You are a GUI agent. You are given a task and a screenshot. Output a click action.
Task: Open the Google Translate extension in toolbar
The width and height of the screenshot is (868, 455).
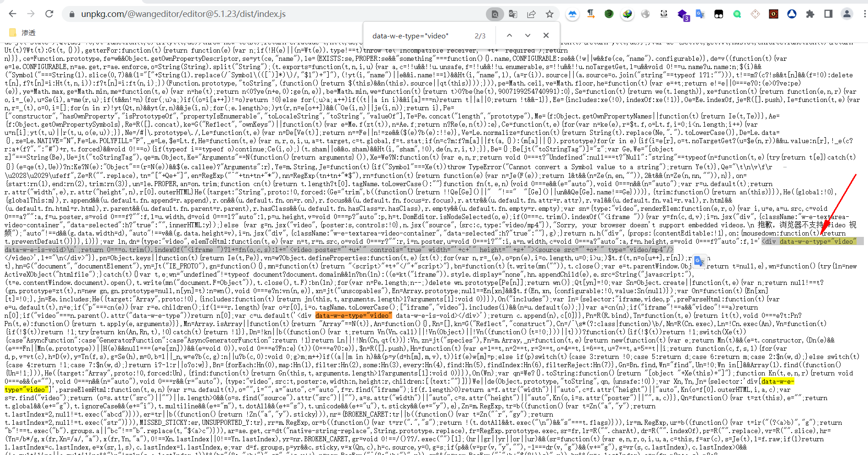pos(700,14)
